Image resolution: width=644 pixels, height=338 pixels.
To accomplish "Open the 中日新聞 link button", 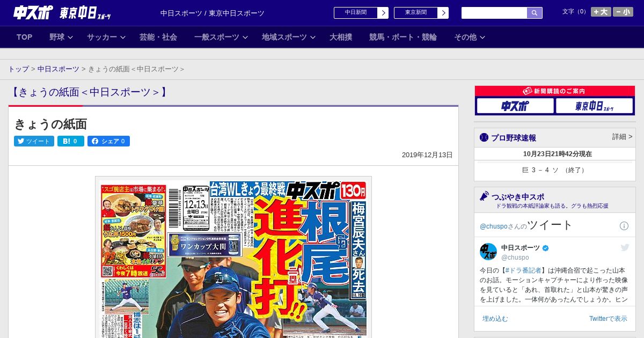I will pyautogui.click(x=356, y=13).
